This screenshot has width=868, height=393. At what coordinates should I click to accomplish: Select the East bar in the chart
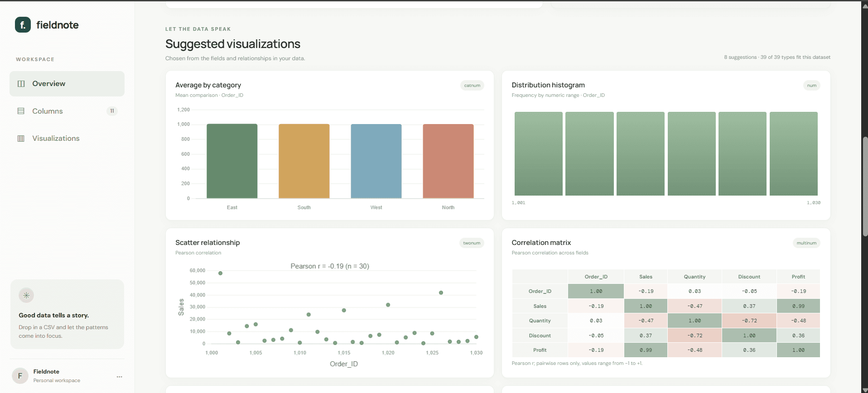pos(232,161)
